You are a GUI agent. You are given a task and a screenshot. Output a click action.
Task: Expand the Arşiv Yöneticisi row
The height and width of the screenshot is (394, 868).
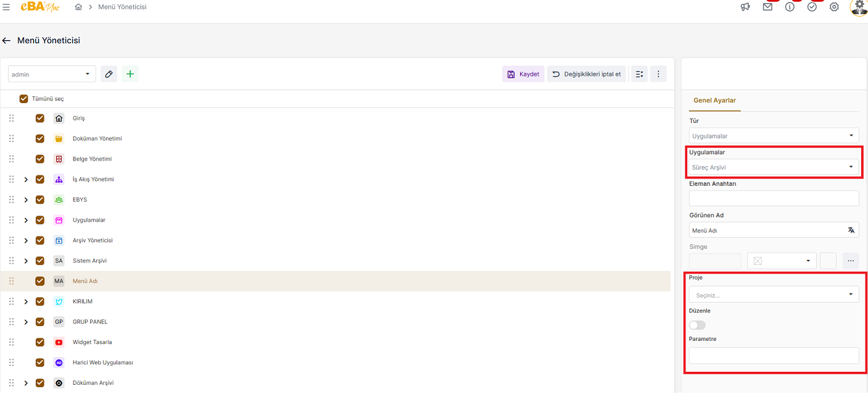pos(26,240)
